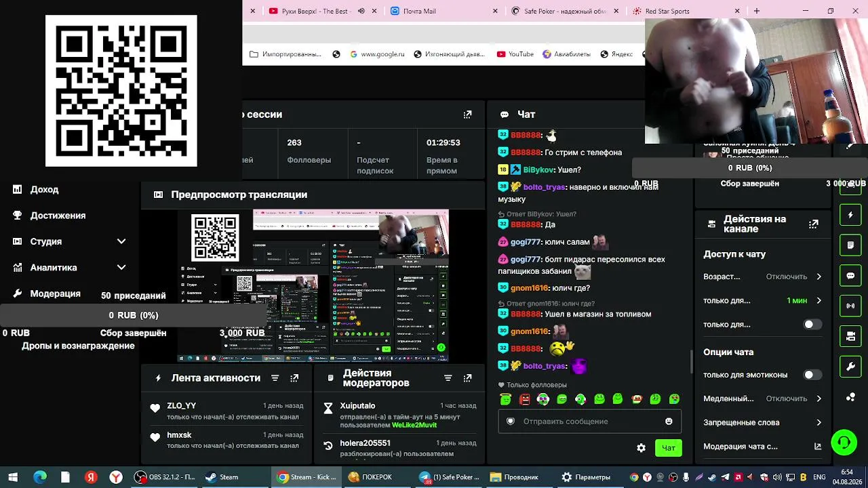868x488 pixels.
Task: Send message with the green Чат button
Action: point(669,448)
